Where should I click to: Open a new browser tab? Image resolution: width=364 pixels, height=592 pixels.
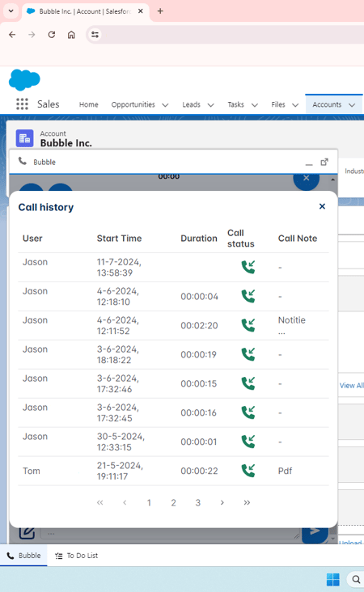(160, 11)
